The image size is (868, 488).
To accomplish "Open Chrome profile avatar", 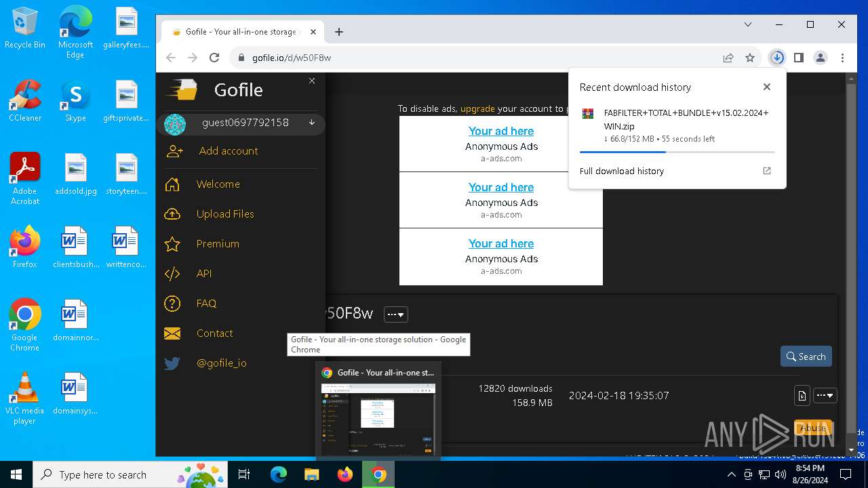I will (821, 58).
